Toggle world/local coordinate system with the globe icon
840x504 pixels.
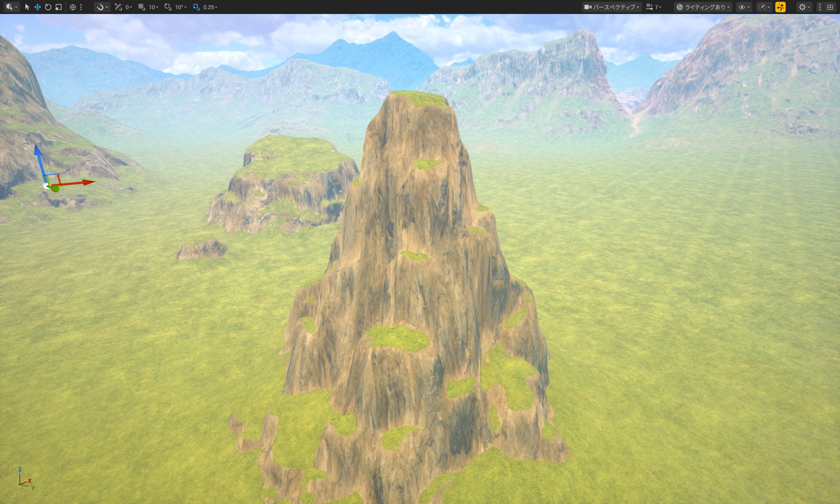click(x=72, y=7)
